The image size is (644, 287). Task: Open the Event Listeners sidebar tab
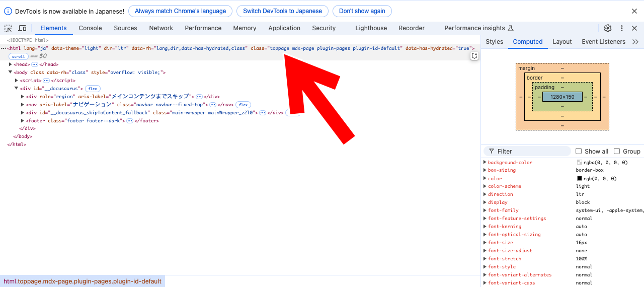coord(603,42)
